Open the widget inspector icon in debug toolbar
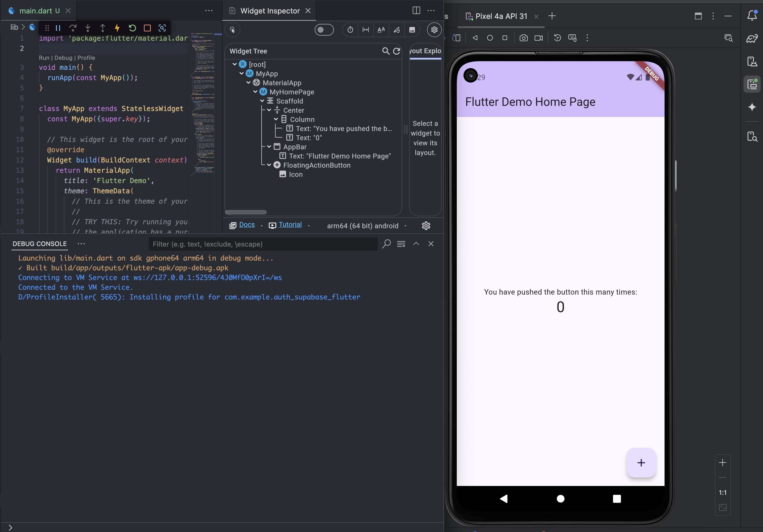The width and height of the screenshot is (763, 532). pyautogui.click(x=162, y=28)
